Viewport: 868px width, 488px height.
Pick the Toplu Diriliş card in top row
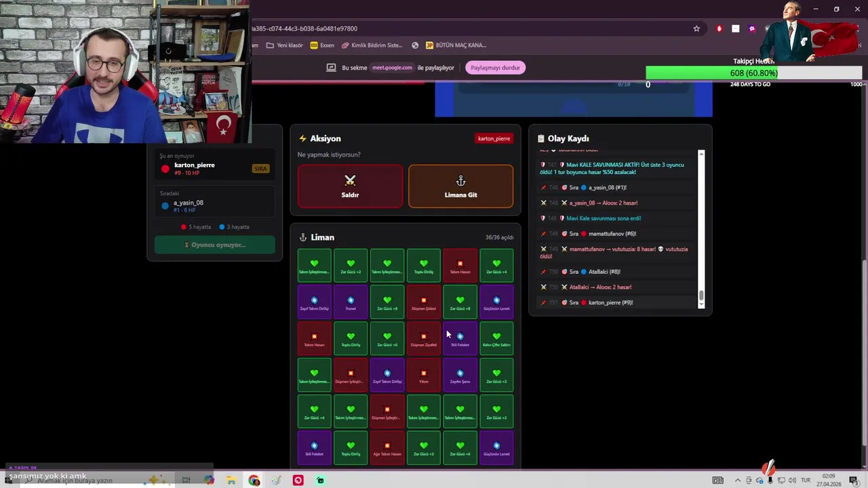(x=424, y=265)
